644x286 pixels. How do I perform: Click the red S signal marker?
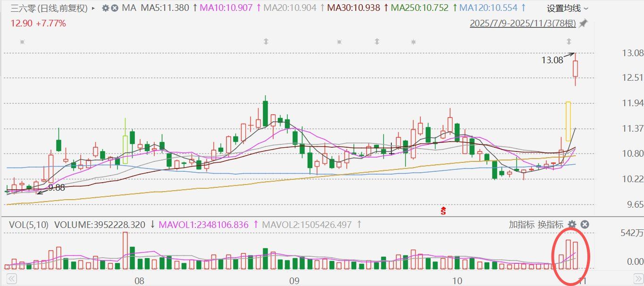tap(443, 211)
